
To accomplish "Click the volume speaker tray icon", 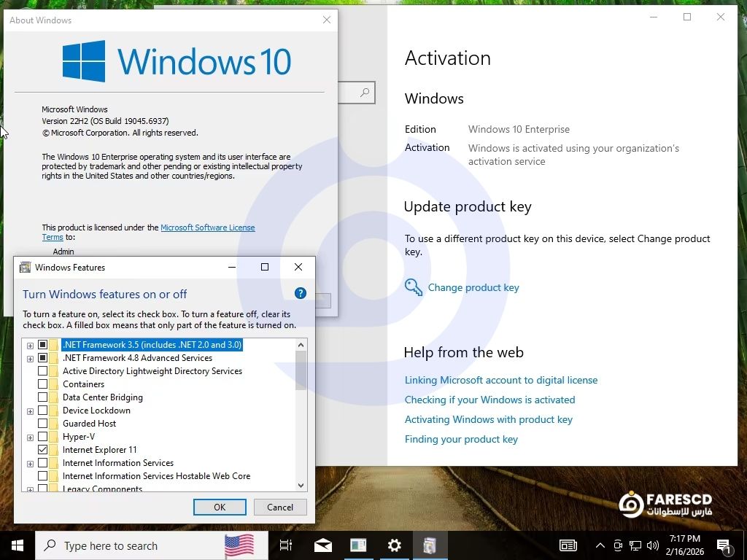I will (x=652, y=545).
